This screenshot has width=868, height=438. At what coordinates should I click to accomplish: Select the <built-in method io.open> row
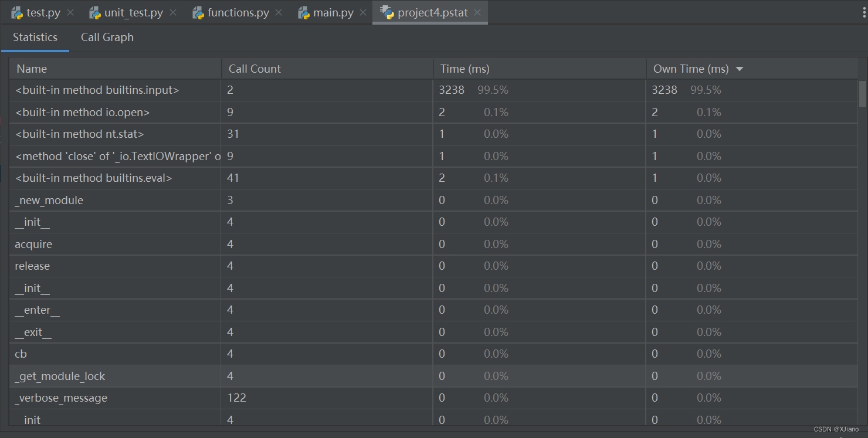[433, 112]
